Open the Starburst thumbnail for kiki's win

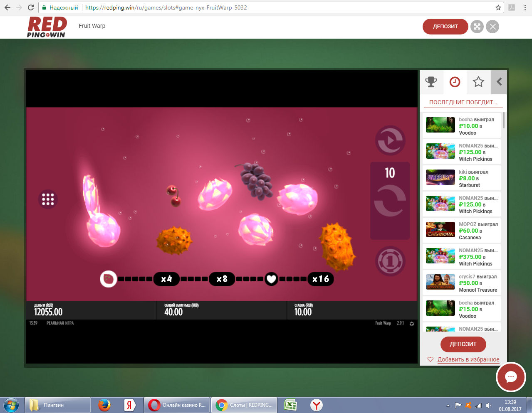pyautogui.click(x=440, y=177)
